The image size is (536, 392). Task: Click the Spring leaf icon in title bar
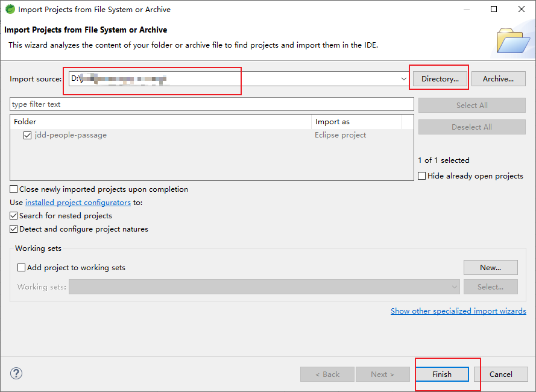tap(10, 9)
